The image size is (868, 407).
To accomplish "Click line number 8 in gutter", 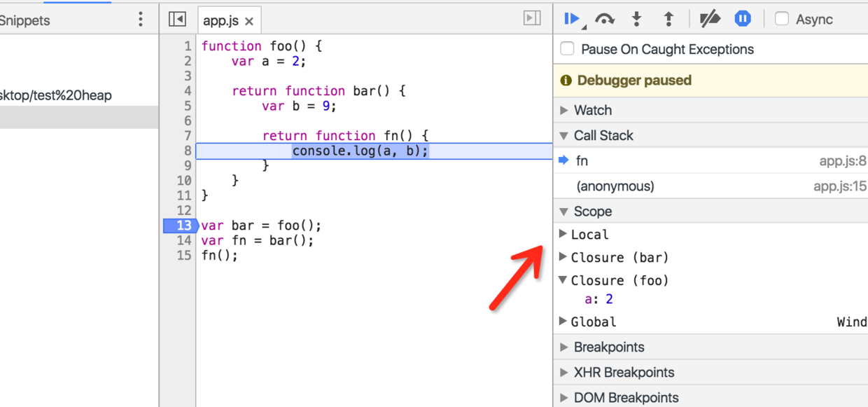I will [187, 151].
